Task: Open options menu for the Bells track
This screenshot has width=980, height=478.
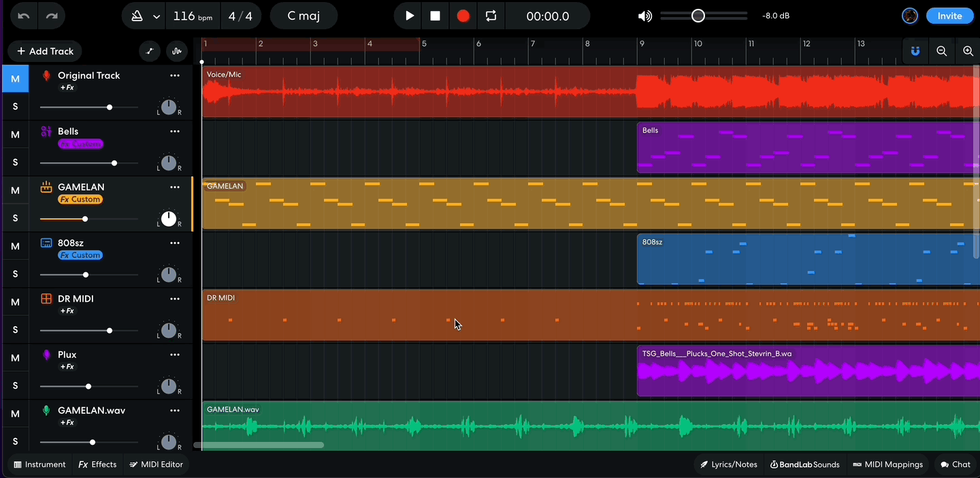Action: coord(175,131)
